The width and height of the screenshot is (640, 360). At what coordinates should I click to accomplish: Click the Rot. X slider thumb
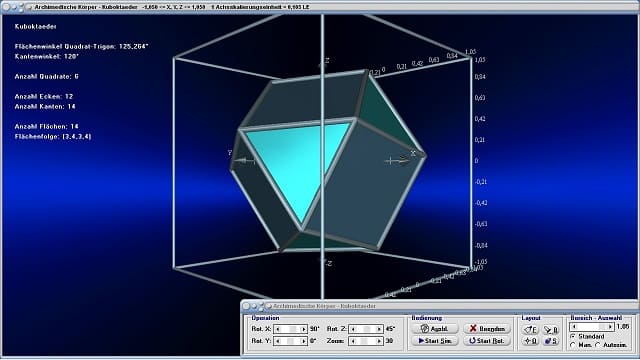(293, 329)
